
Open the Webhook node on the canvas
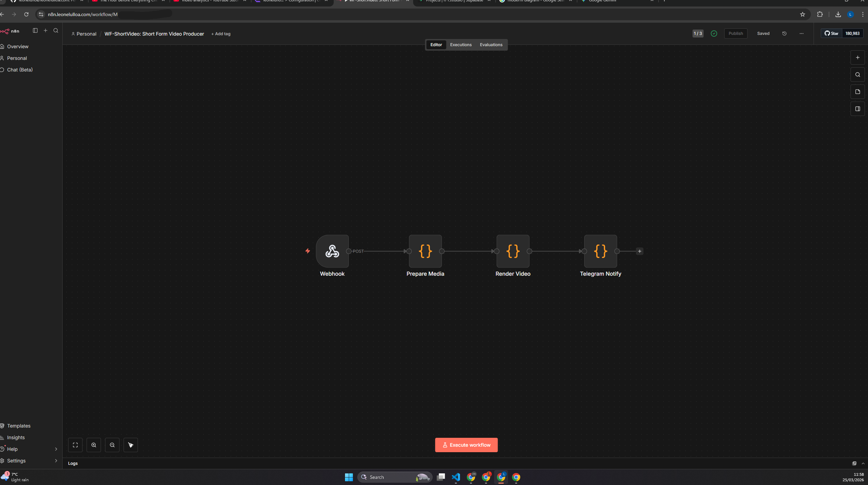pyautogui.click(x=332, y=251)
